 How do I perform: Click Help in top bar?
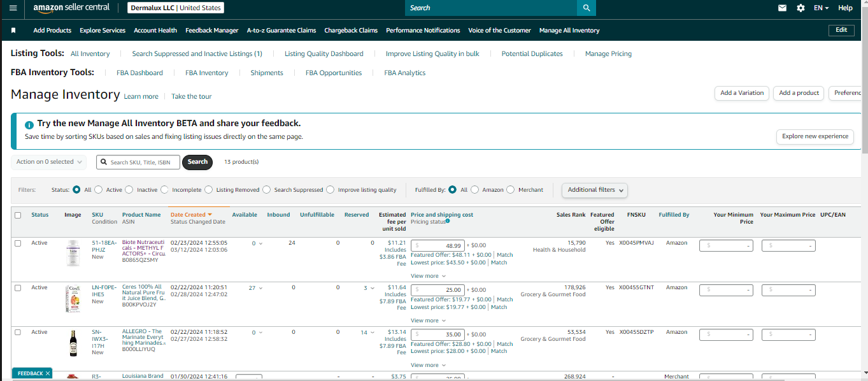tap(845, 8)
